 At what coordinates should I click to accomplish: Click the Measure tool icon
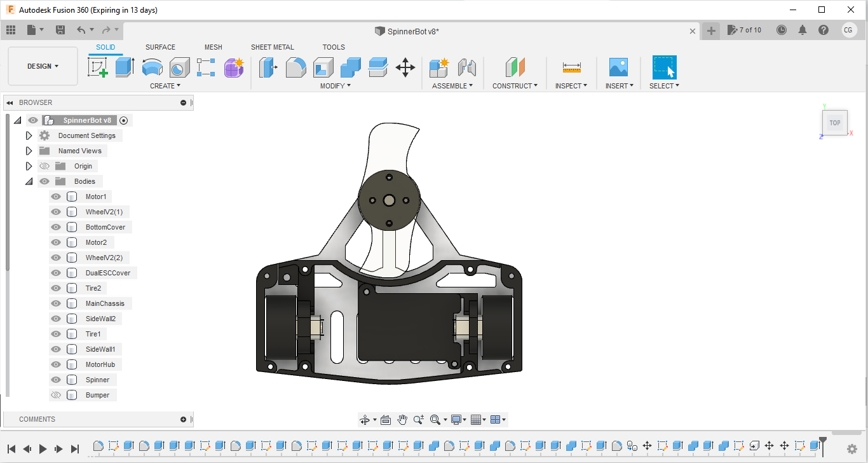[571, 67]
